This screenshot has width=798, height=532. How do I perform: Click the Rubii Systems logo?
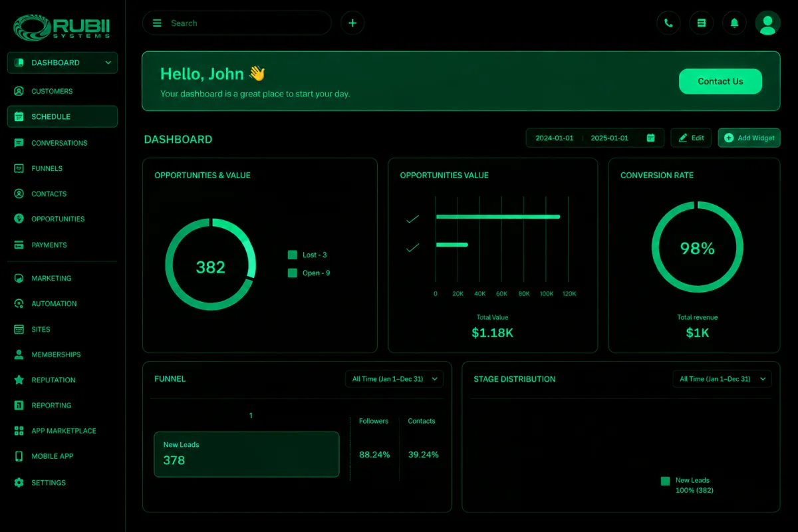click(63, 27)
